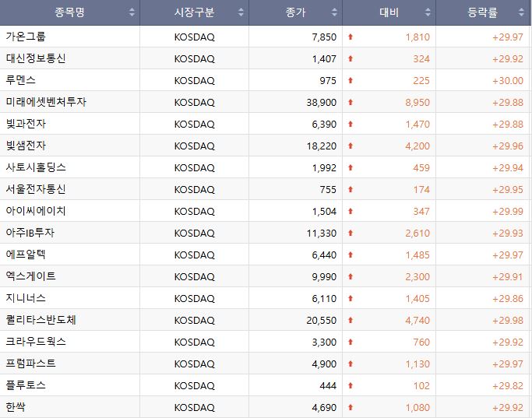Click change value 4,200
This screenshot has height=418, width=532.
pyautogui.click(x=417, y=146)
